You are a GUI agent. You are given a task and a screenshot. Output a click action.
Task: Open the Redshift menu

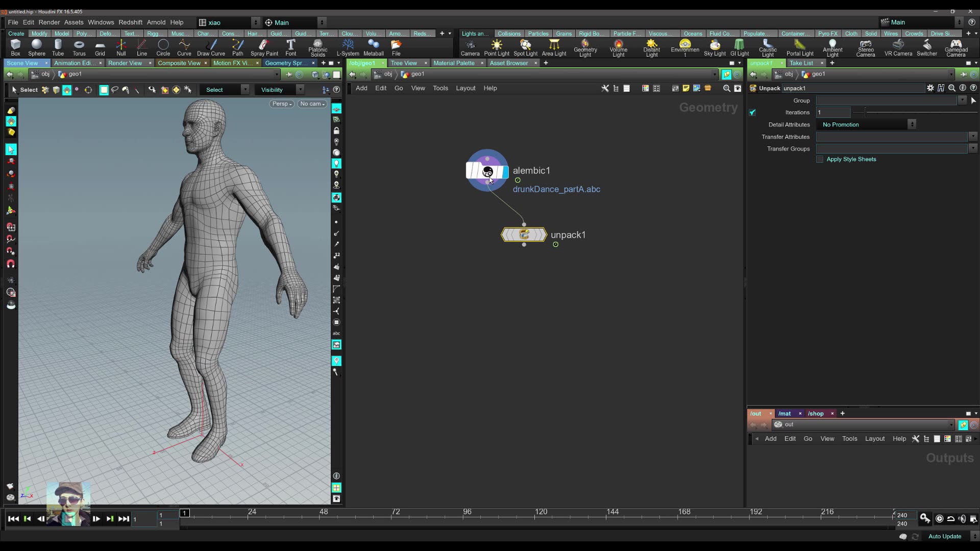[130, 22]
